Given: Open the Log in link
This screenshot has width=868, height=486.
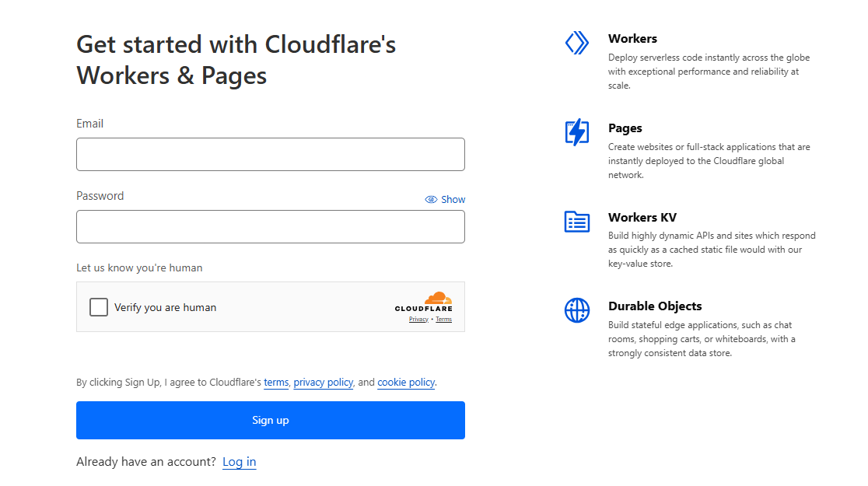Looking at the screenshot, I should (239, 462).
